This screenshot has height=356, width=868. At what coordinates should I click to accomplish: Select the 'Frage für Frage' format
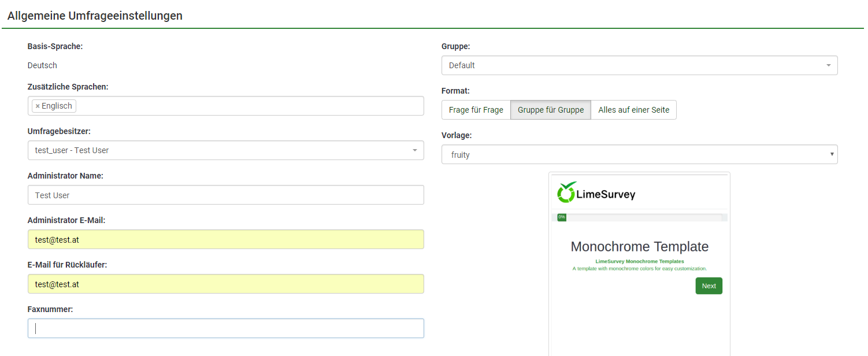[476, 110]
